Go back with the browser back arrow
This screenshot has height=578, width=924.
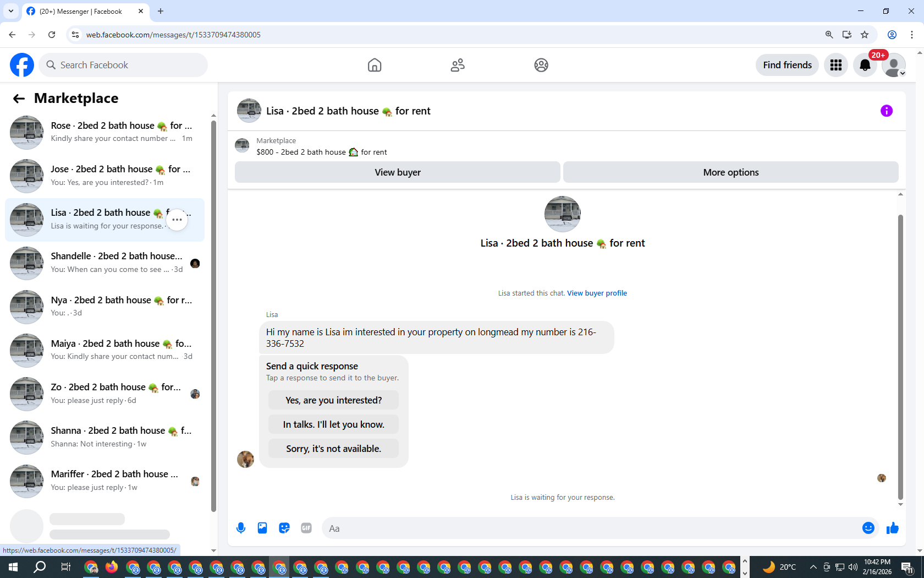pyautogui.click(x=12, y=35)
